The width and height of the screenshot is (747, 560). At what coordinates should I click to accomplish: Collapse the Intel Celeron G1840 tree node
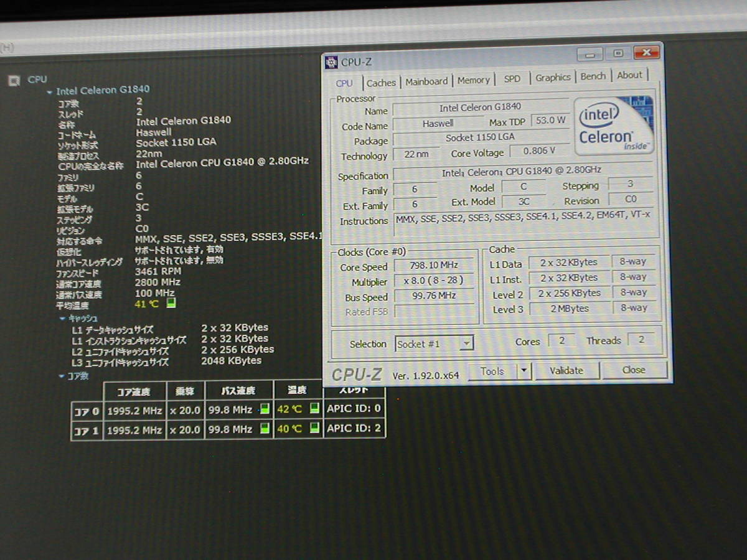(x=50, y=91)
